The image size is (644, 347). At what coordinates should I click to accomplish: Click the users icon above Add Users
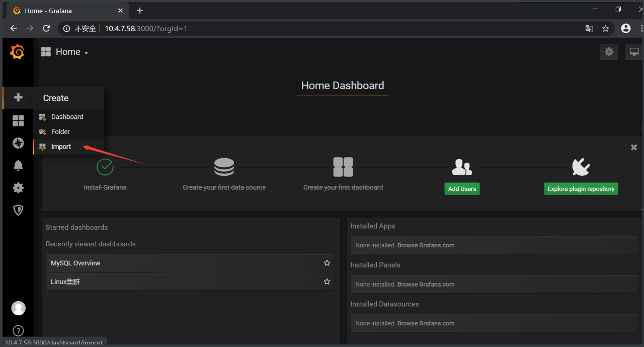462,167
